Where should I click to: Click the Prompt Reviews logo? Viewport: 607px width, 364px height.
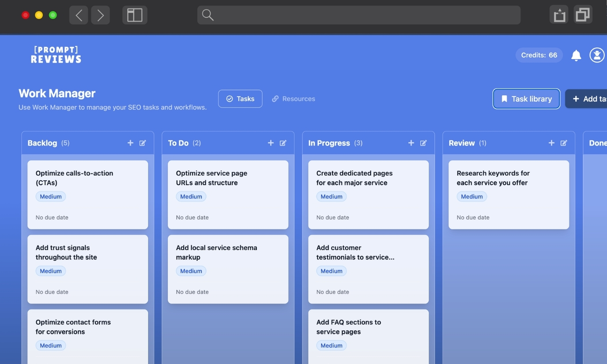coord(56,55)
